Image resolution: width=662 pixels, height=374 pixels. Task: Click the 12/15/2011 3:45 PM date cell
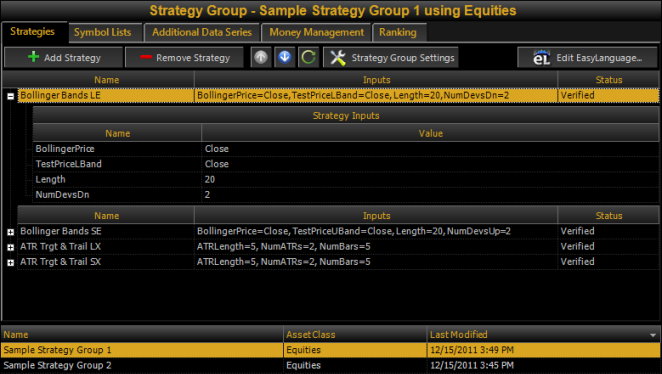544,365
